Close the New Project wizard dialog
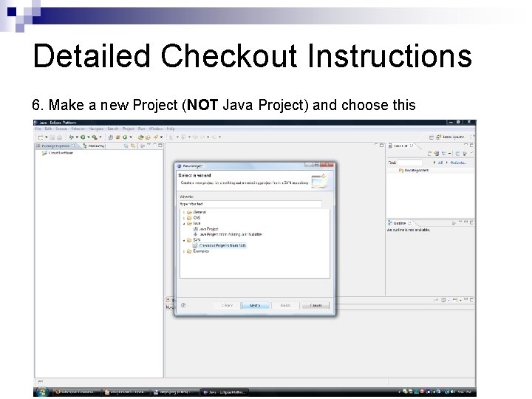 click(327, 165)
